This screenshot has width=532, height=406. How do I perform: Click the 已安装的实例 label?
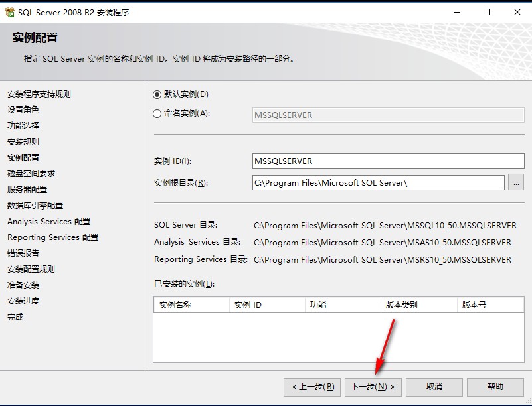[x=184, y=284]
